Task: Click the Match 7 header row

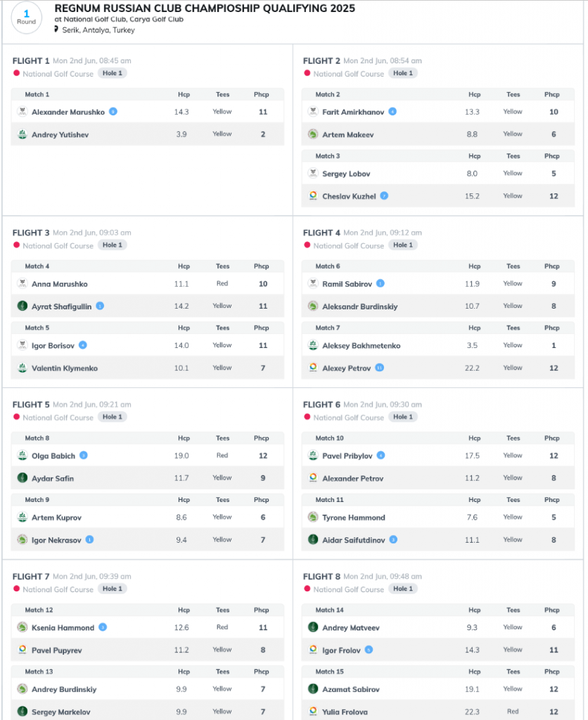Action: click(437, 328)
